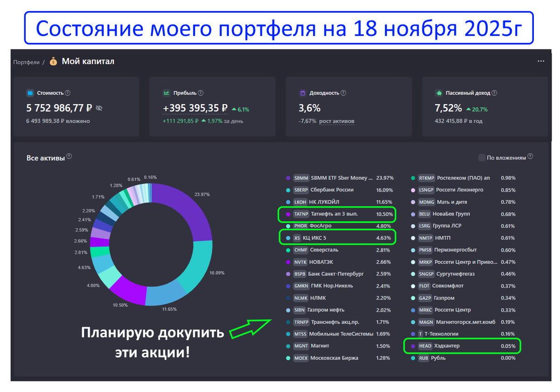Click the money bag icon beside Мой капитал

[x=54, y=61]
